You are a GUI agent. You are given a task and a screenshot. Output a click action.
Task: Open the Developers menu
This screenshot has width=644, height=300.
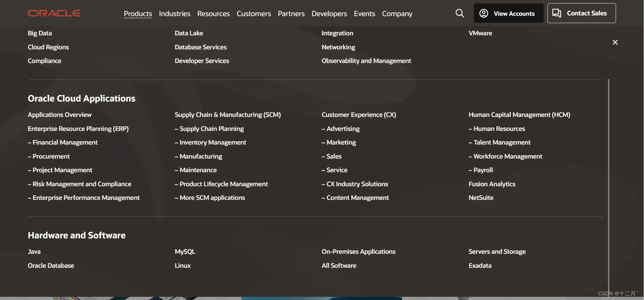click(329, 14)
